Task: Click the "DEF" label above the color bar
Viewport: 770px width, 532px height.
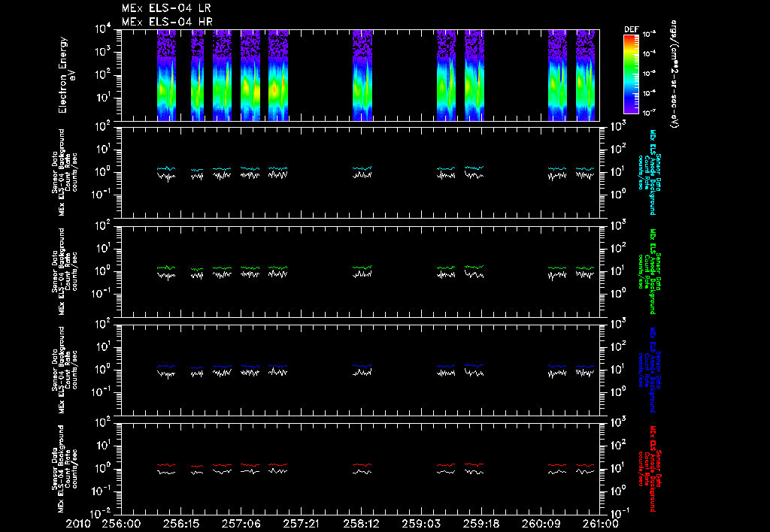Action: pyautogui.click(x=632, y=29)
